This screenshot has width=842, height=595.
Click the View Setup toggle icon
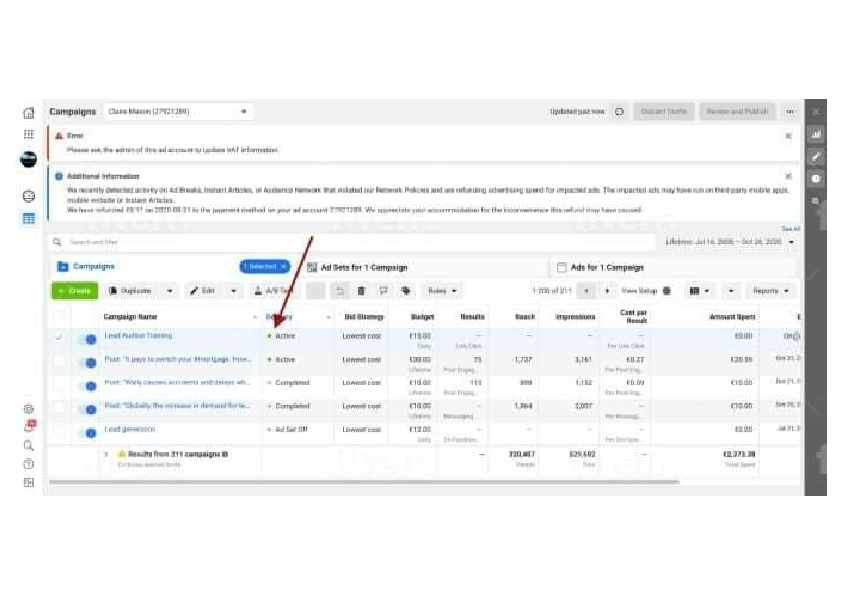click(x=666, y=291)
